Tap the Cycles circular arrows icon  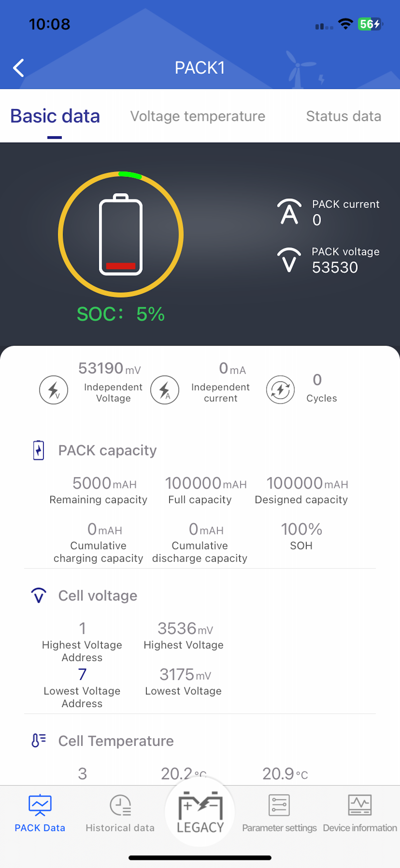coord(281,390)
